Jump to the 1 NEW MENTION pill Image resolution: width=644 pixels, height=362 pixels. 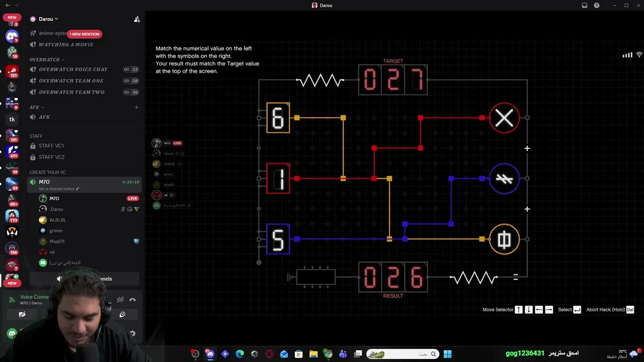85,34
